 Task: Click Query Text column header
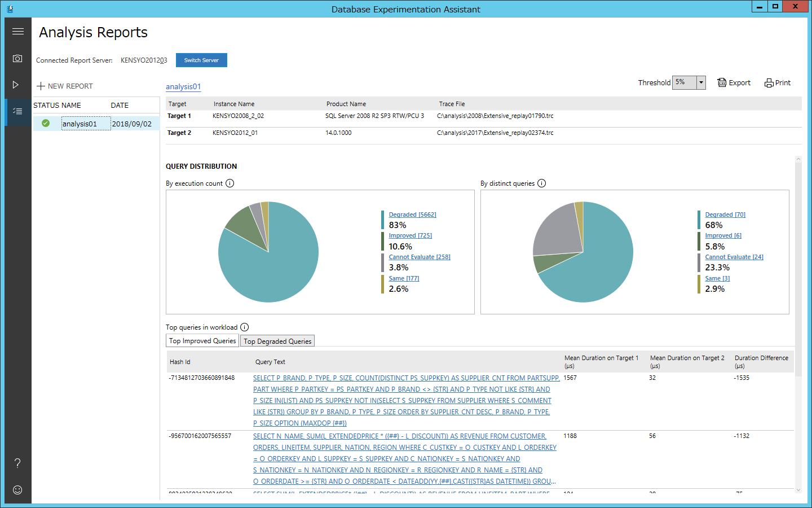point(270,362)
